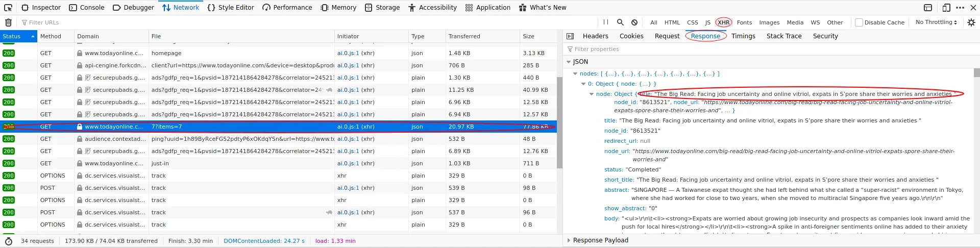
Task: Open the What's New panel
Action: [x=543, y=8]
